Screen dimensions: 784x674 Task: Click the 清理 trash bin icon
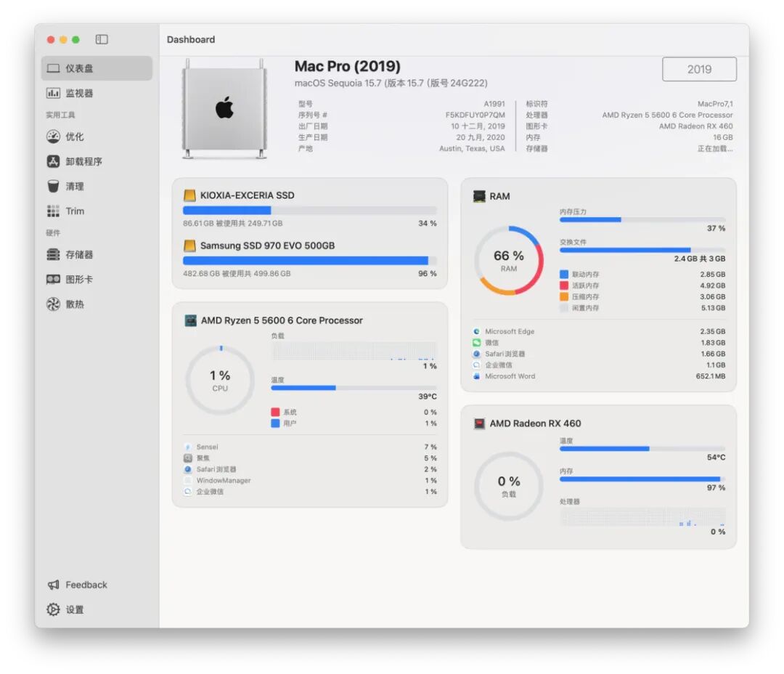click(53, 186)
